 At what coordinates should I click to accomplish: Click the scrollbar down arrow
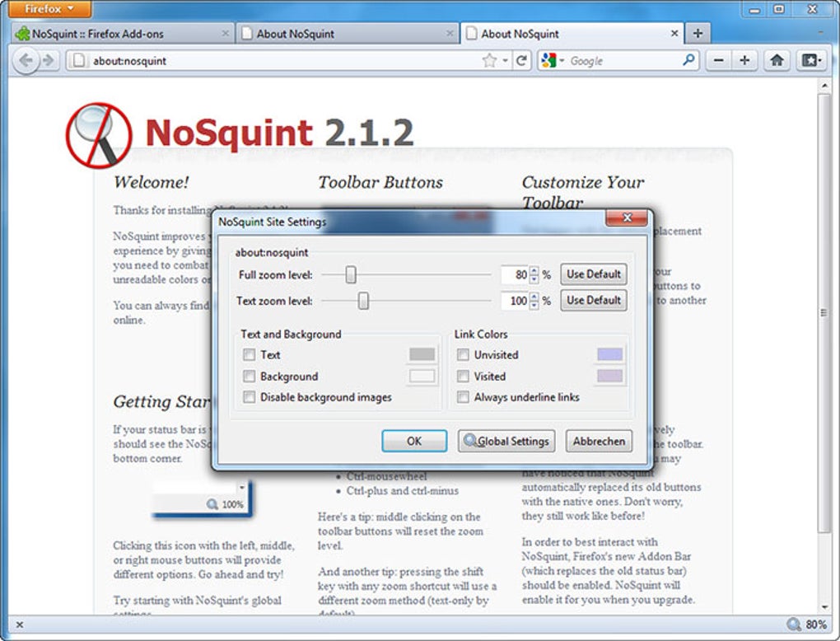click(x=824, y=607)
